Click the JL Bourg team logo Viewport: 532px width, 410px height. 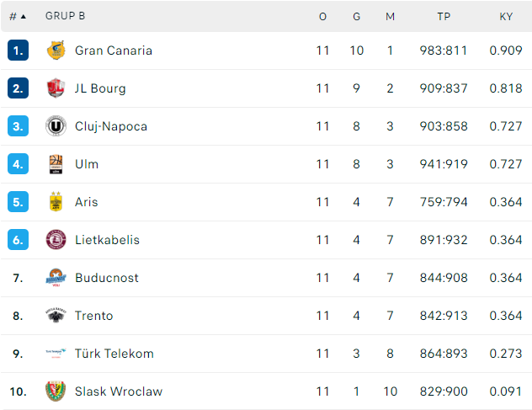click(x=56, y=88)
